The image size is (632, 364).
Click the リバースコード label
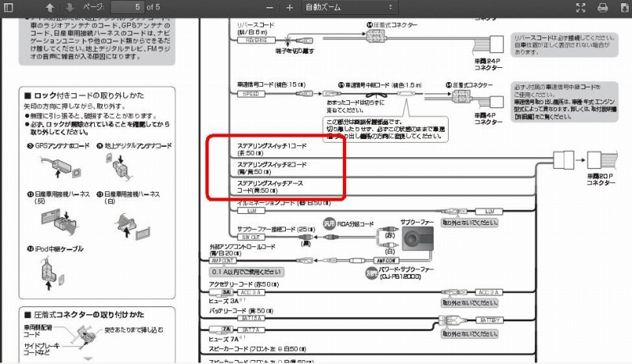pos(255,25)
